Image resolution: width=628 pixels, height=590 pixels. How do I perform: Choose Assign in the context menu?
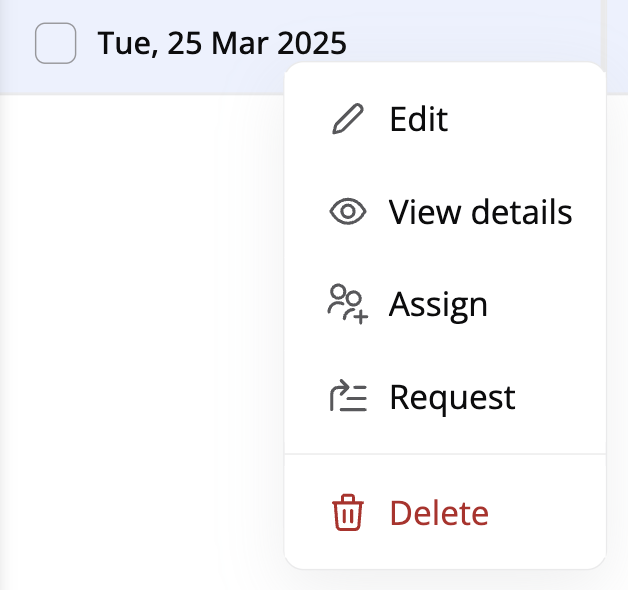click(438, 304)
